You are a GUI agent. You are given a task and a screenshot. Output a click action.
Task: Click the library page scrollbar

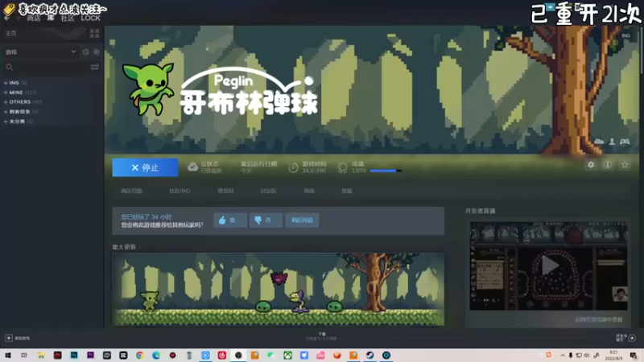pyautogui.click(x=642, y=49)
